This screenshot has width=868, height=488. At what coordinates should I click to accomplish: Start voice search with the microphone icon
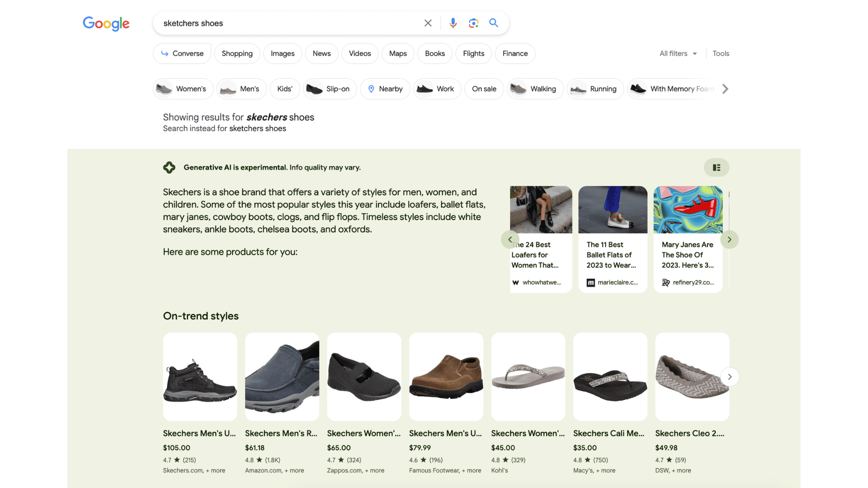click(x=453, y=23)
